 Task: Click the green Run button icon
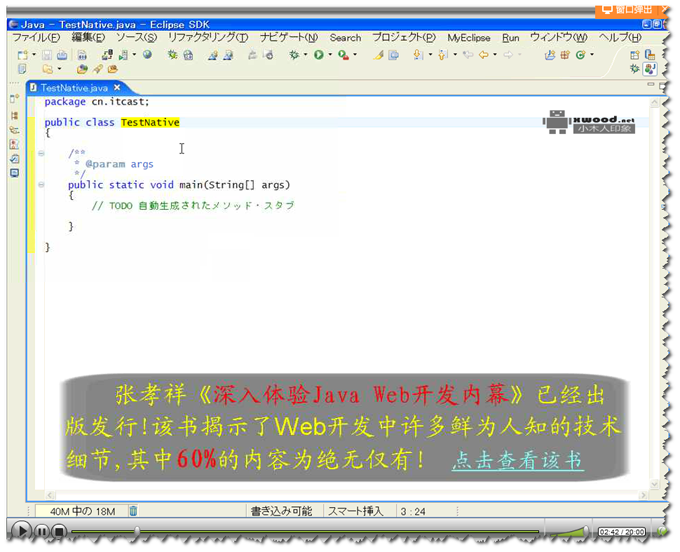(x=319, y=55)
